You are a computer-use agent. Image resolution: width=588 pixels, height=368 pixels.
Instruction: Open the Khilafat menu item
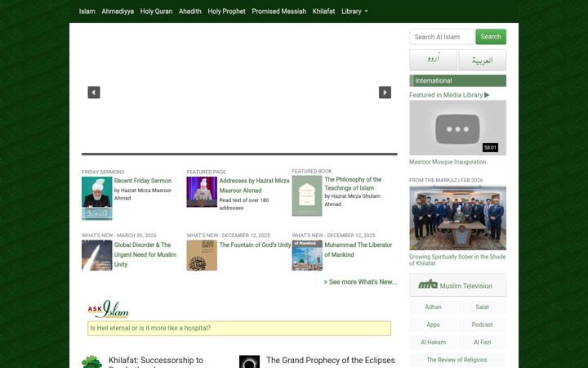(323, 11)
